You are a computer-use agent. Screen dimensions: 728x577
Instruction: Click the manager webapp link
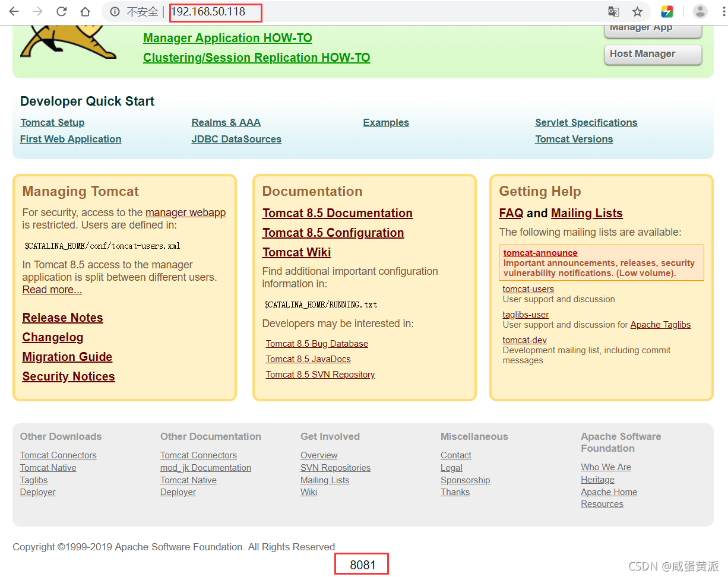(x=185, y=213)
